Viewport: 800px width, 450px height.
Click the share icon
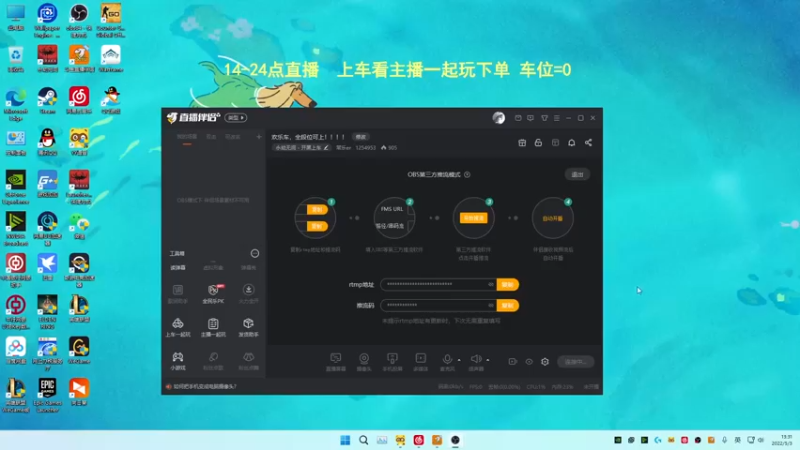coord(588,143)
